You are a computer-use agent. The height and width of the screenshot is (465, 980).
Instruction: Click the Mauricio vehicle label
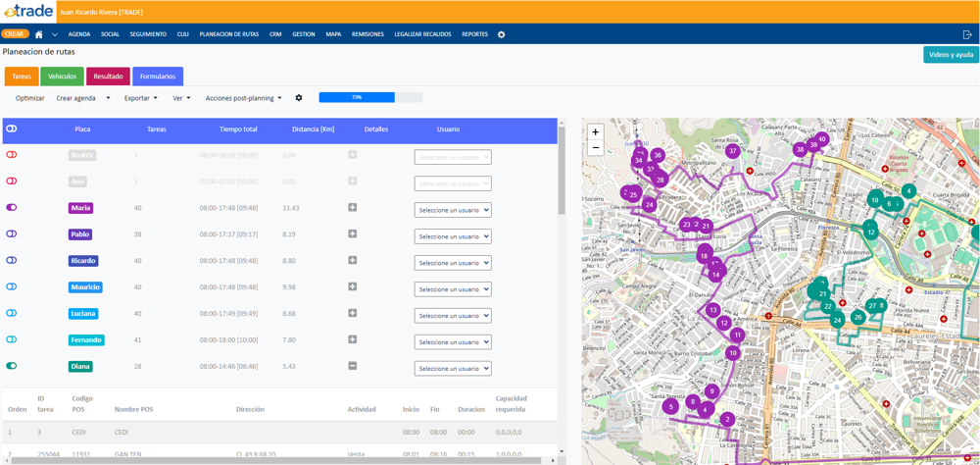click(x=85, y=287)
